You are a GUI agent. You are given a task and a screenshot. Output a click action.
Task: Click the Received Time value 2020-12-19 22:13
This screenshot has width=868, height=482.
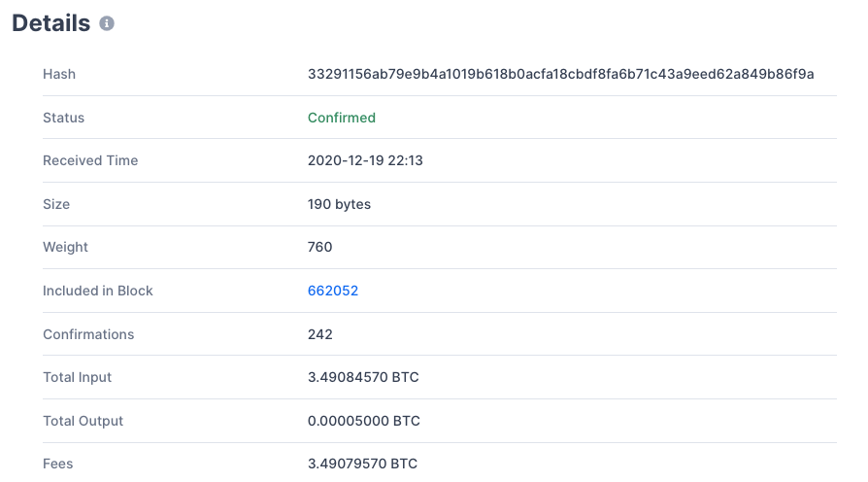365,160
